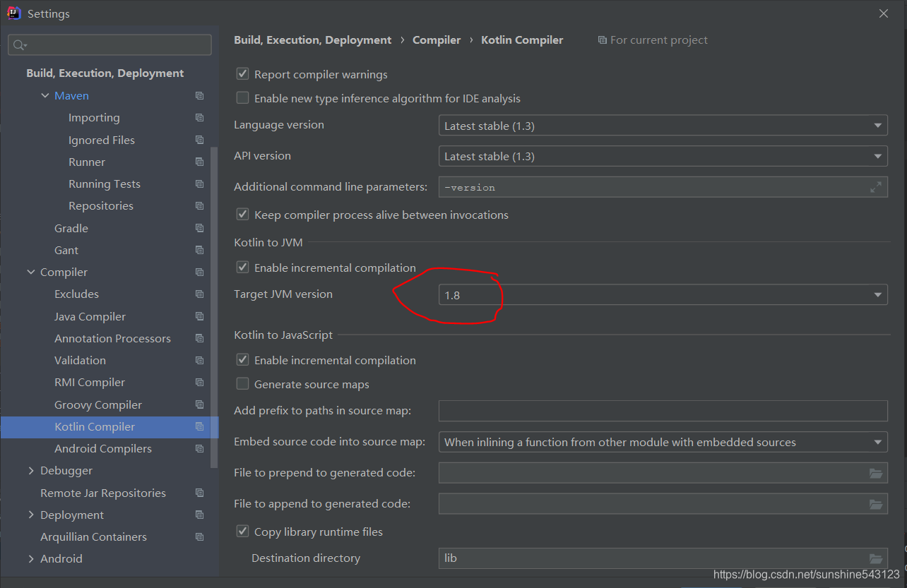Click the Destination directory field
The image size is (907, 588).
click(663, 558)
